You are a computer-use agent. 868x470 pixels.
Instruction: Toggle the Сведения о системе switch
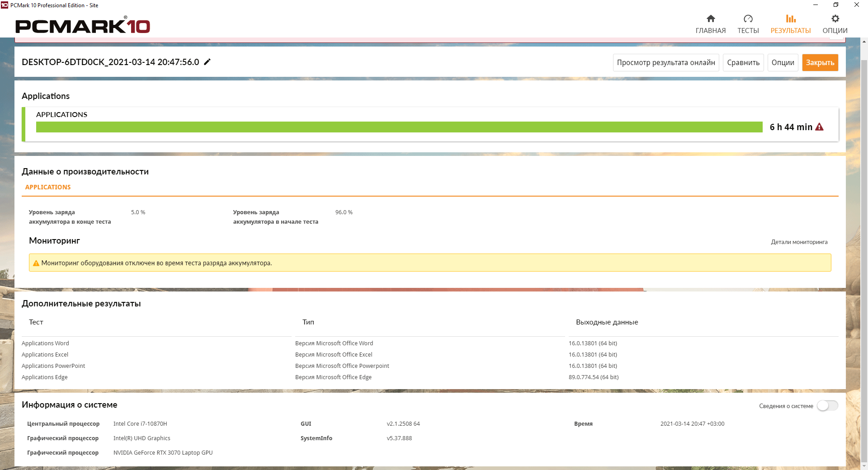pyautogui.click(x=827, y=405)
